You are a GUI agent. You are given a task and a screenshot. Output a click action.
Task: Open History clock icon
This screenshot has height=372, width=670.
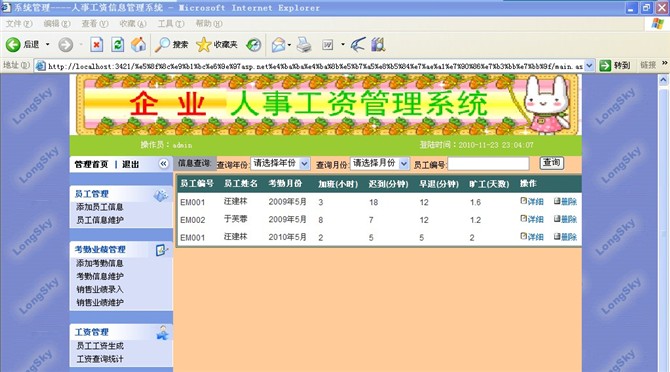254,44
